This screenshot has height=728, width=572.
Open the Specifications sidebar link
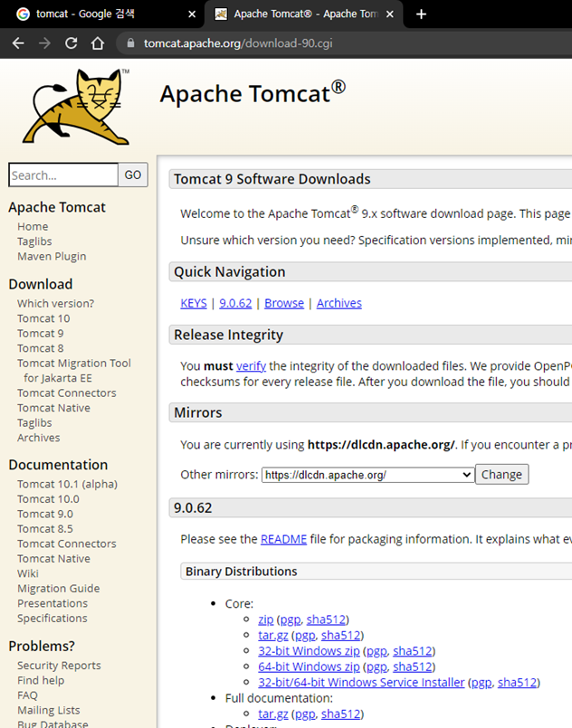coord(52,618)
